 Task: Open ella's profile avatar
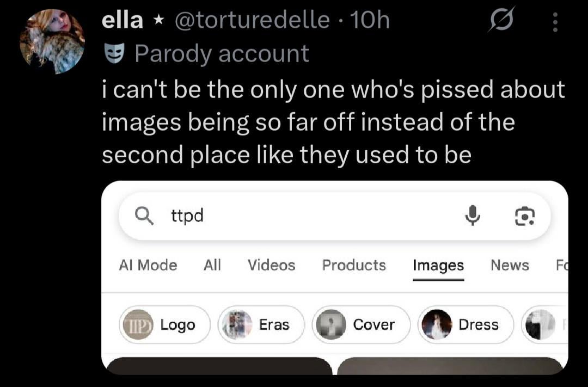coord(52,41)
